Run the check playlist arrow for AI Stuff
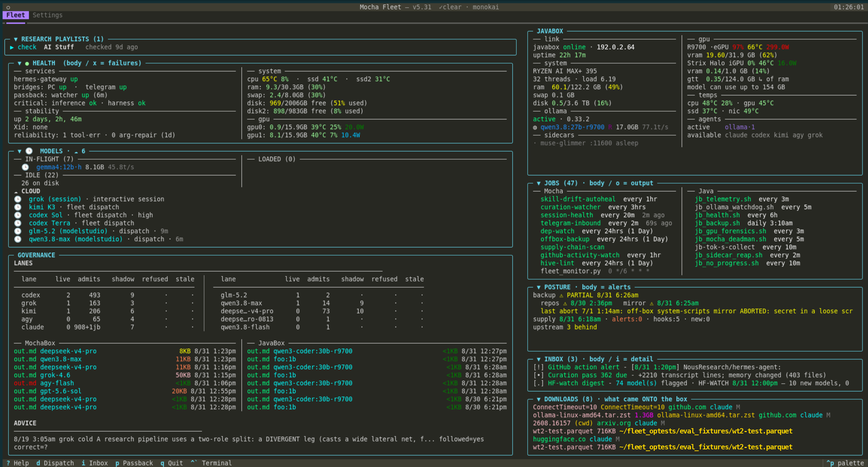868x467 pixels. (12, 47)
